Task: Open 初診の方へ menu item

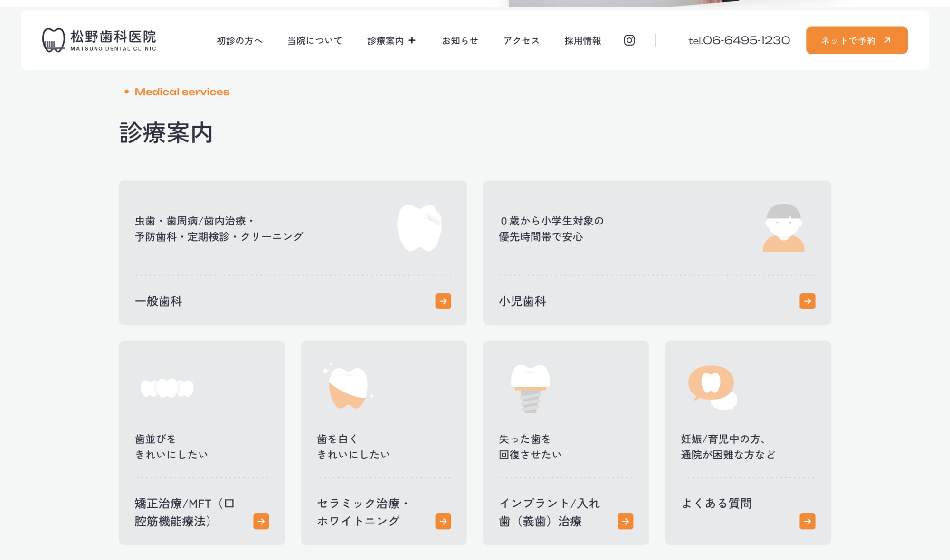Action: [239, 41]
